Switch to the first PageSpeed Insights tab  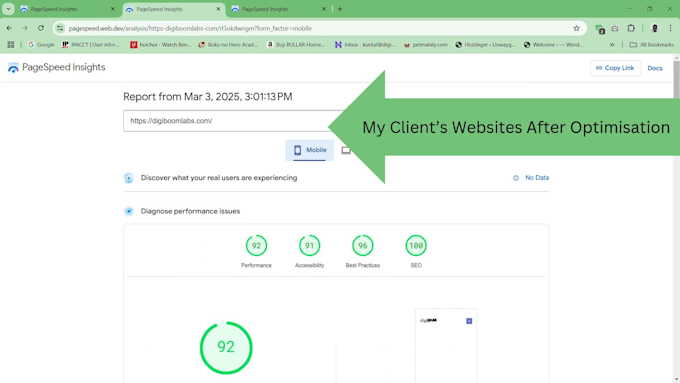point(68,9)
